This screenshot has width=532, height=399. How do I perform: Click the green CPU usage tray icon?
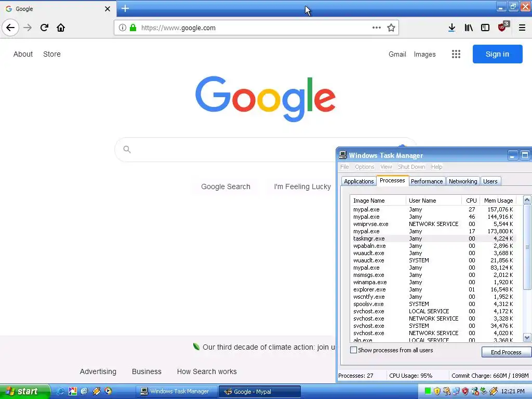[x=428, y=391]
